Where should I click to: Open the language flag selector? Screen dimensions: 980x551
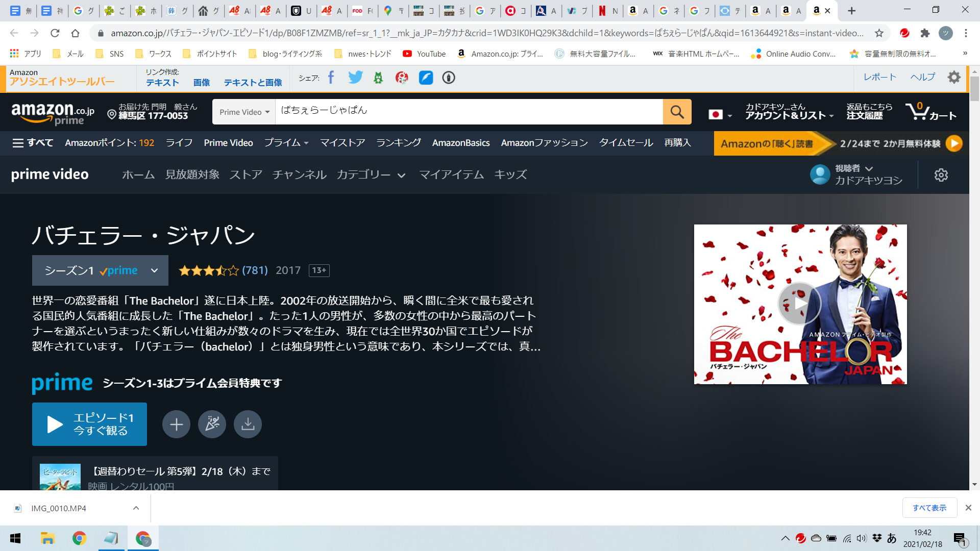pyautogui.click(x=720, y=114)
